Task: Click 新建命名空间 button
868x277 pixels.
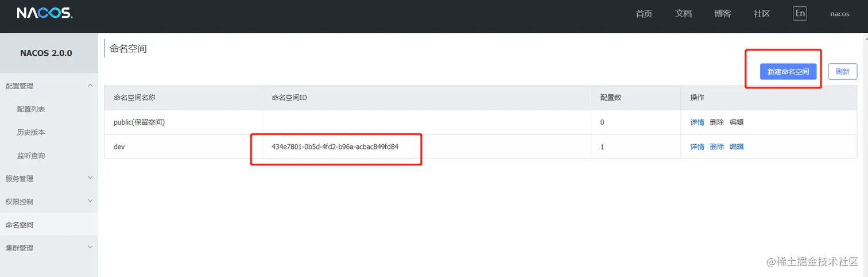Action: [x=788, y=71]
